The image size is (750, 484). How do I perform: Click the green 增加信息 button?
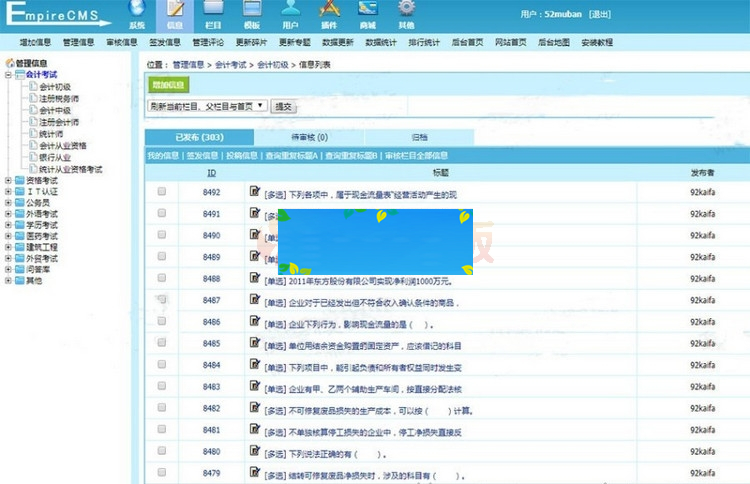pyautogui.click(x=168, y=86)
